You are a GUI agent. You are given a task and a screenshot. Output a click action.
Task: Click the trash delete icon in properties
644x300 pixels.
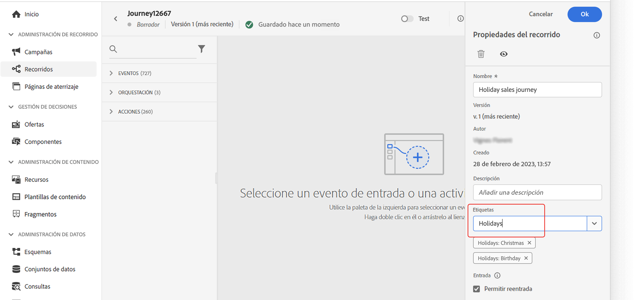[x=481, y=54]
